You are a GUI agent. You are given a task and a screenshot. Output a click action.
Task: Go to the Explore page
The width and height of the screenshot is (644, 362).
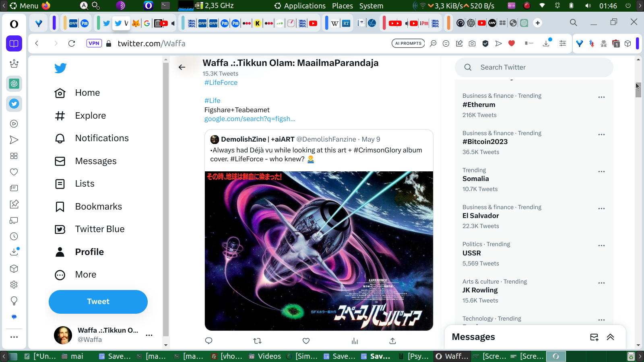(x=80, y=116)
